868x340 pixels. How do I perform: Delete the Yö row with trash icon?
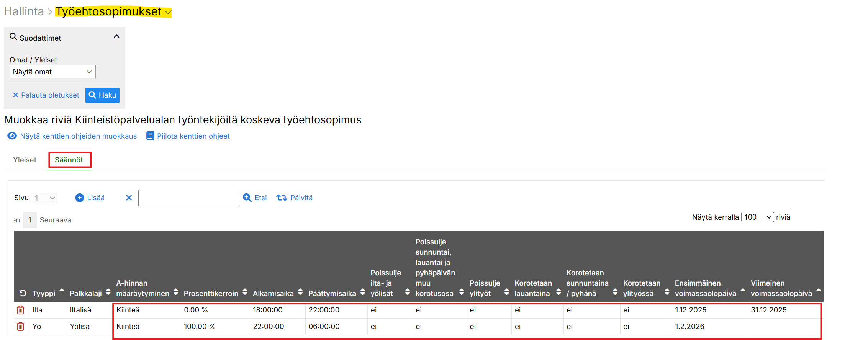(x=21, y=327)
